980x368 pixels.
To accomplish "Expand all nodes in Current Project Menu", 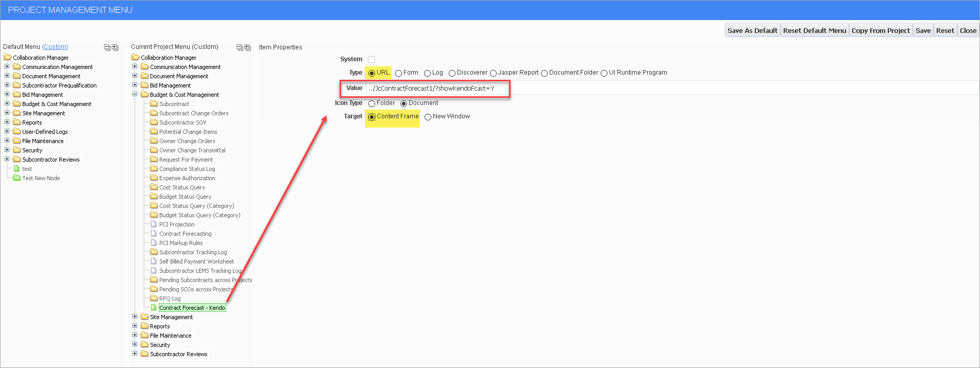I will coord(248,47).
